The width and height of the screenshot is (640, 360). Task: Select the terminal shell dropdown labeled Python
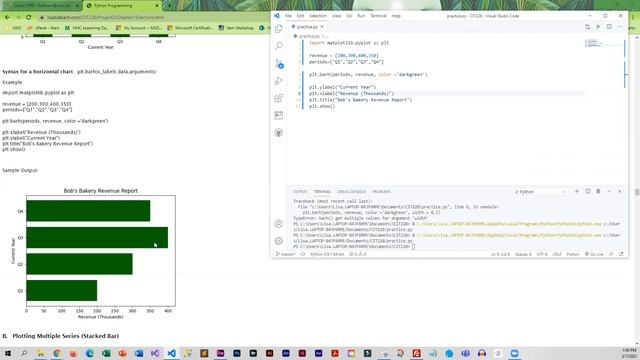click(540, 191)
